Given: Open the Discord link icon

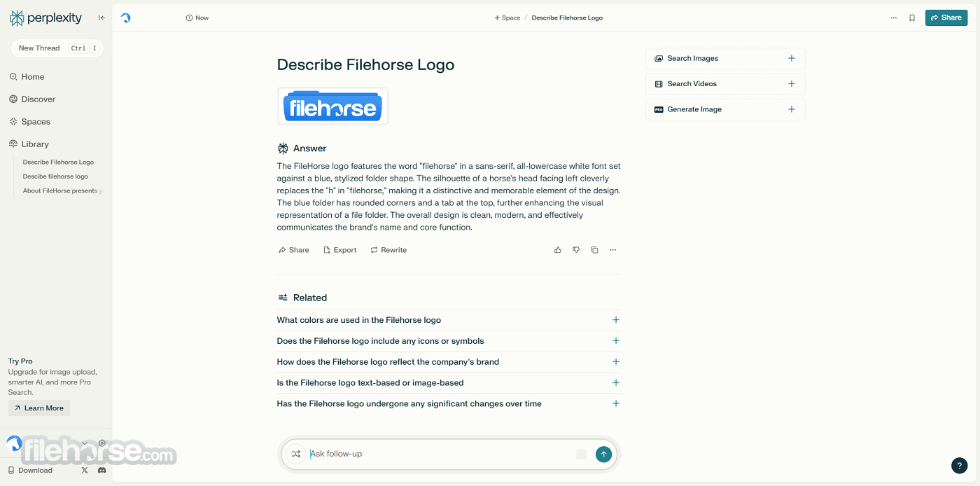Looking at the screenshot, I should click(x=102, y=471).
